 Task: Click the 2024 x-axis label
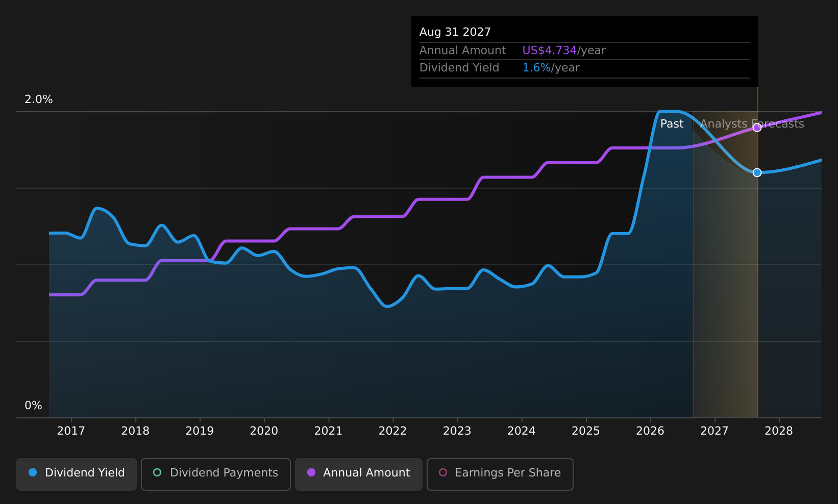[521, 431]
